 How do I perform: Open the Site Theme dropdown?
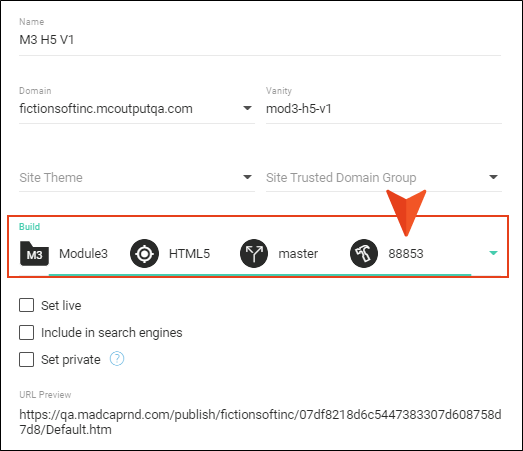point(137,177)
